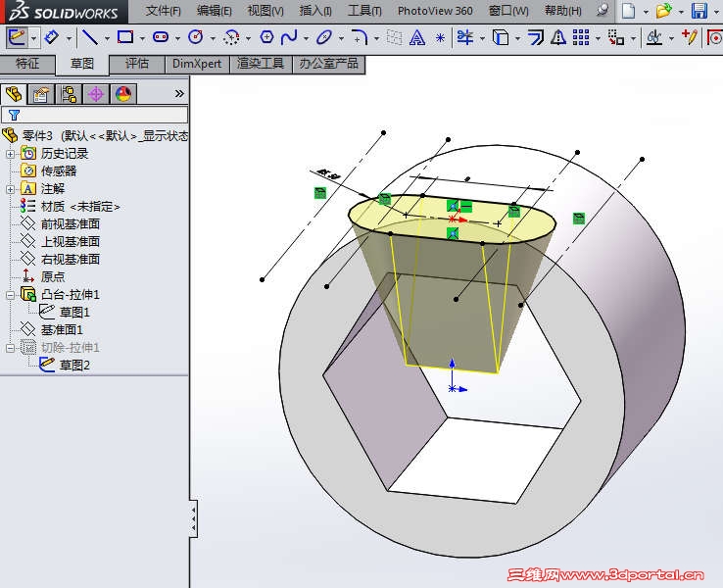Click the Save disk icon

pyautogui.click(x=699, y=10)
